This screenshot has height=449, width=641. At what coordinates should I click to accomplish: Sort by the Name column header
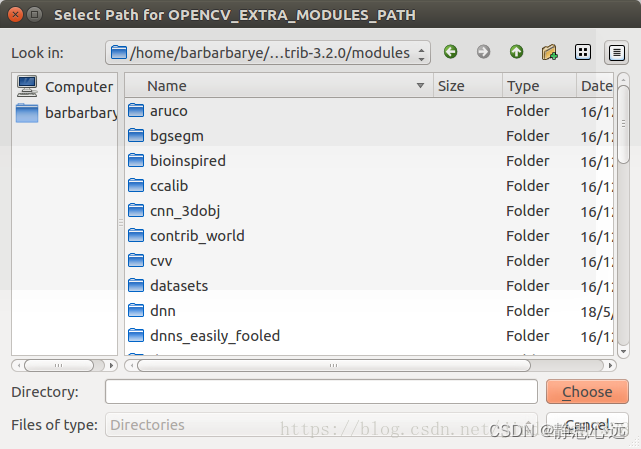(x=279, y=86)
